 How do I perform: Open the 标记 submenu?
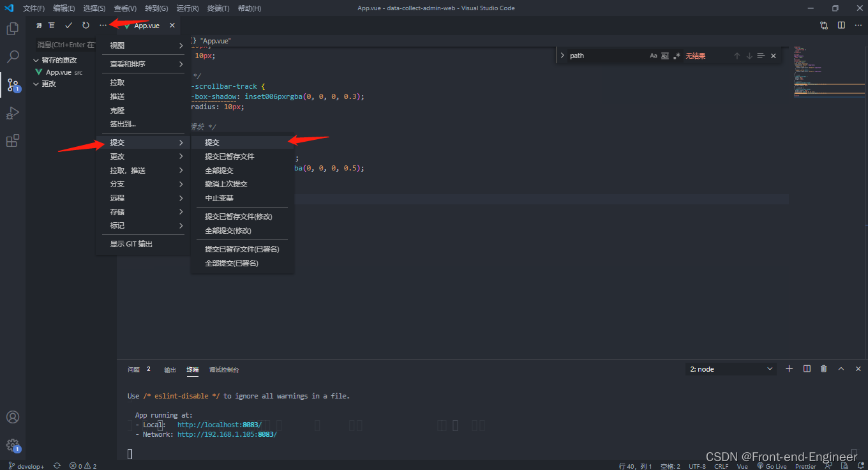click(143, 225)
